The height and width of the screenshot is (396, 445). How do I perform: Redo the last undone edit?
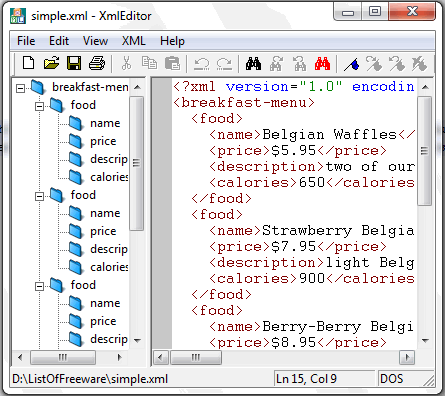[224, 63]
